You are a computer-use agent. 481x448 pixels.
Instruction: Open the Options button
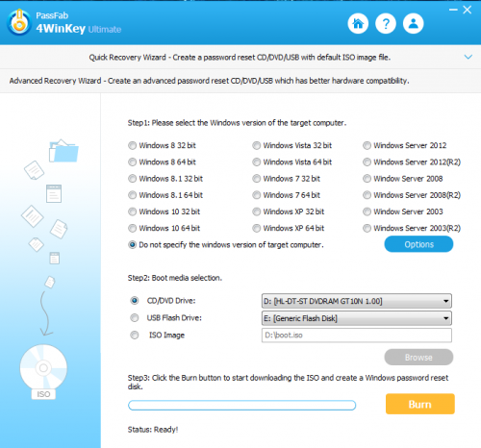click(418, 244)
